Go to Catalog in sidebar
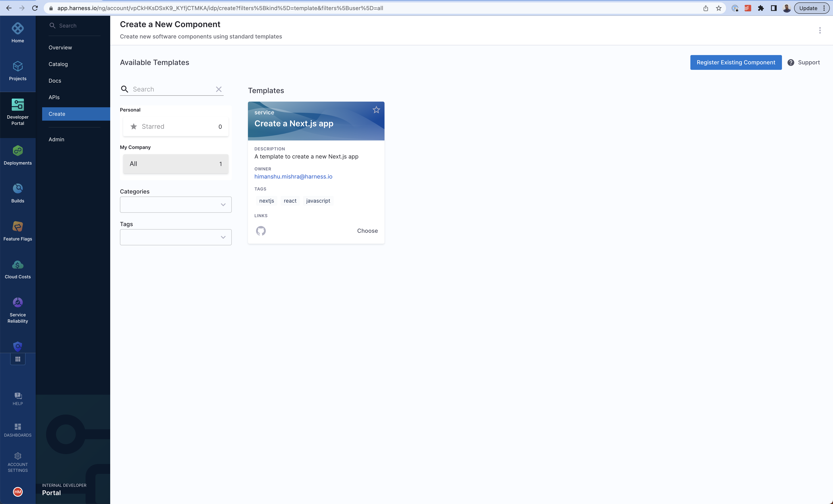 (x=58, y=64)
